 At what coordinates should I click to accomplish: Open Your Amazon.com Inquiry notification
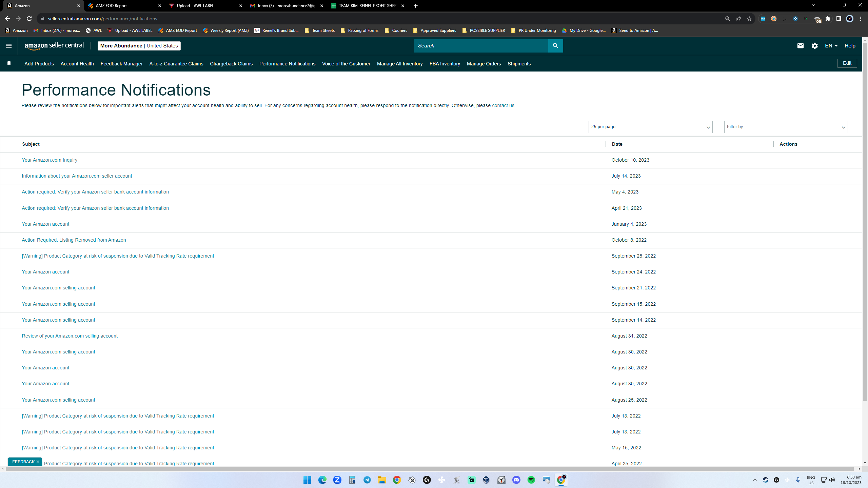click(50, 160)
